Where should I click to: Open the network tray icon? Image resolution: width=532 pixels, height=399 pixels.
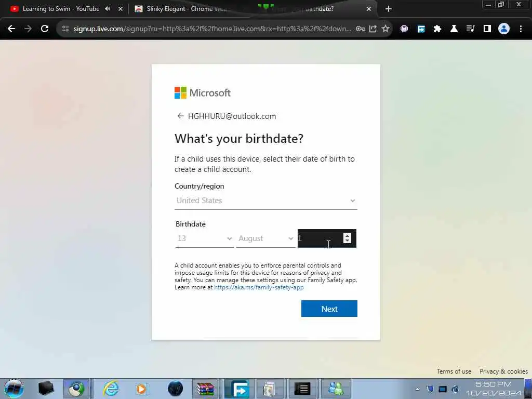(443, 389)
